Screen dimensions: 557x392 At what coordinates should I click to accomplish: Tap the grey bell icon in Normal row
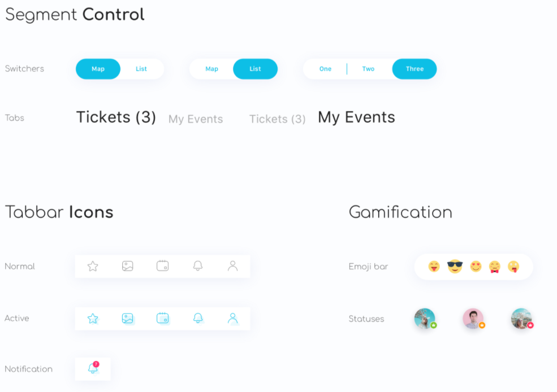[x=198, y=265]
